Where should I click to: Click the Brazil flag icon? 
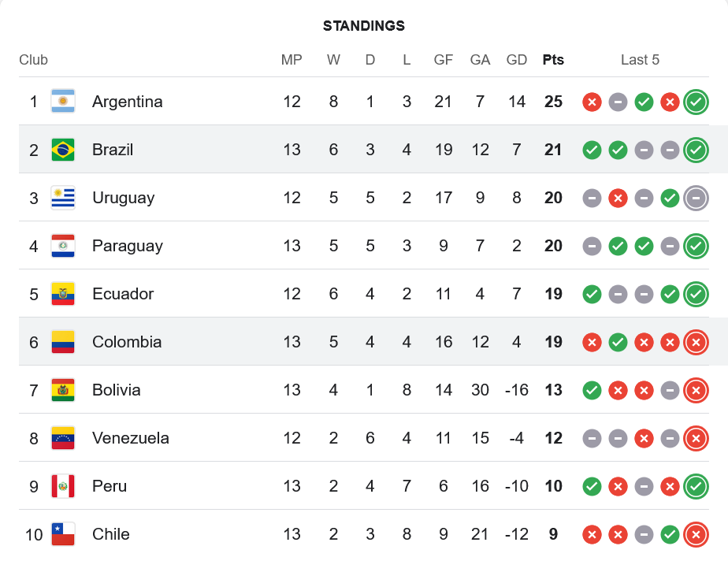coord(63,150)
